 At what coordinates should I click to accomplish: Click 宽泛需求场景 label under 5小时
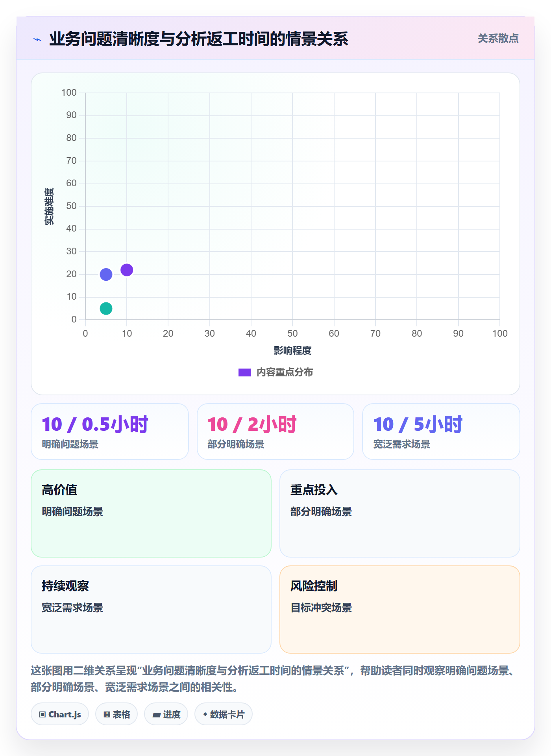(401, 444)
